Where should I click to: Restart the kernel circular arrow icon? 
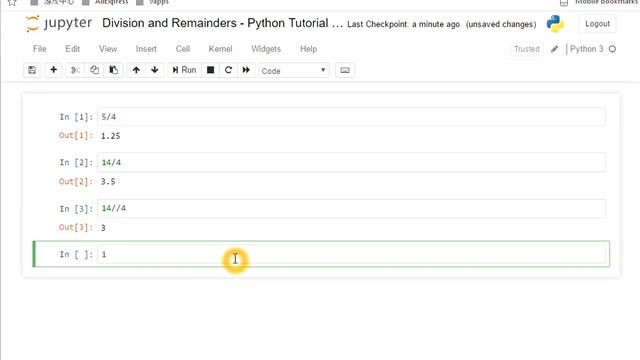tap(229, 70)
